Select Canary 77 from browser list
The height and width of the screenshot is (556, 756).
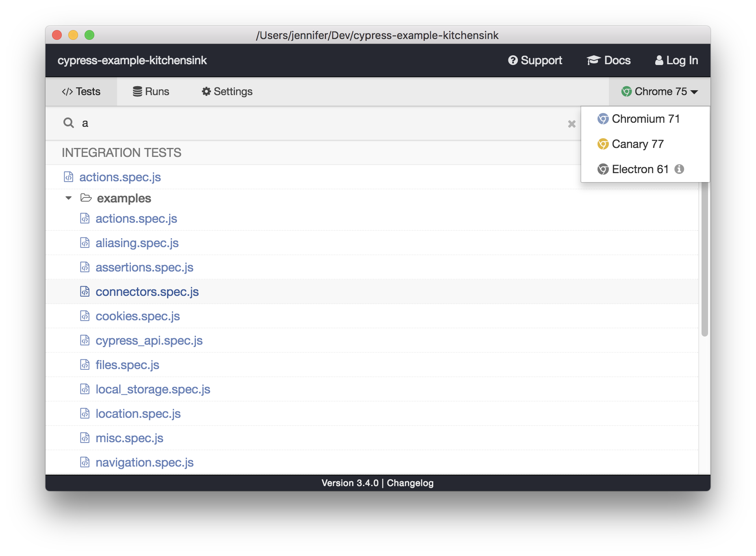click(x=645, y=144)
